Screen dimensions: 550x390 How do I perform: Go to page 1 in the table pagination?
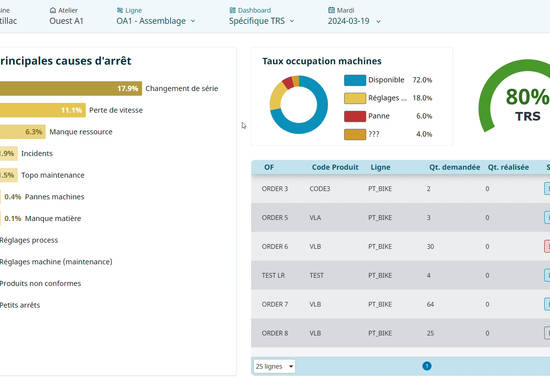click(x=427, y=366)
